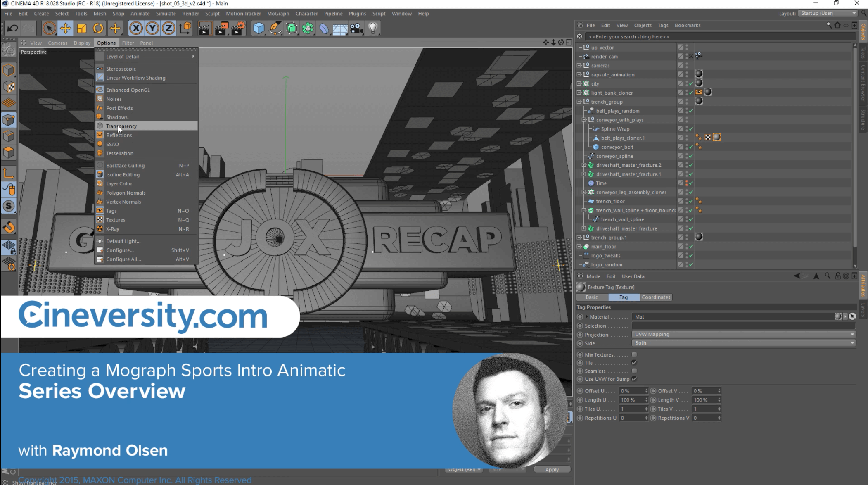Click the Offset U percentage stepper
868x485 pixels.
646,391
